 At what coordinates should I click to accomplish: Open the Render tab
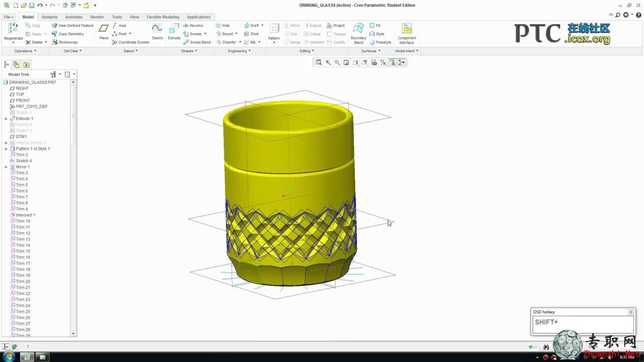click(97, 17)
